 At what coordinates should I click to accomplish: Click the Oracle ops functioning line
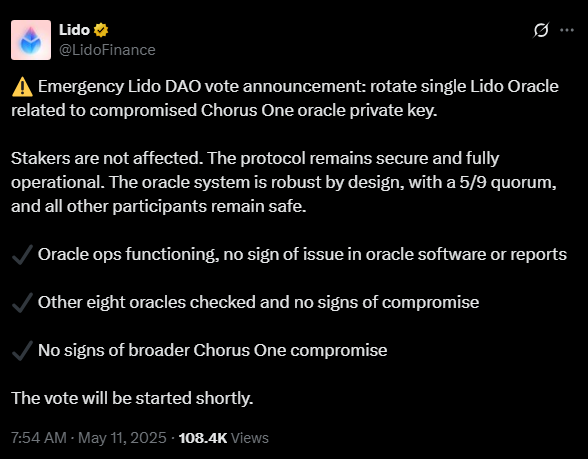(302, 254)
